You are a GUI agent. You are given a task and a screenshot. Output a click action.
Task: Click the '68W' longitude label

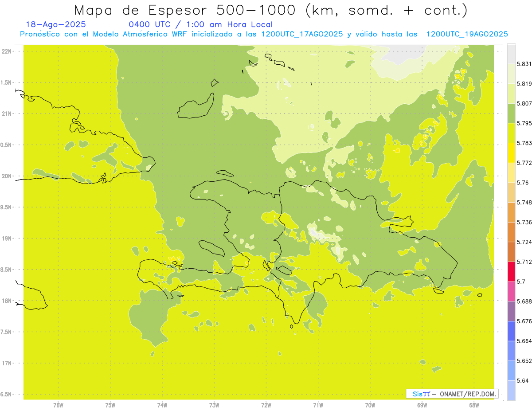[x=473, y=404]
